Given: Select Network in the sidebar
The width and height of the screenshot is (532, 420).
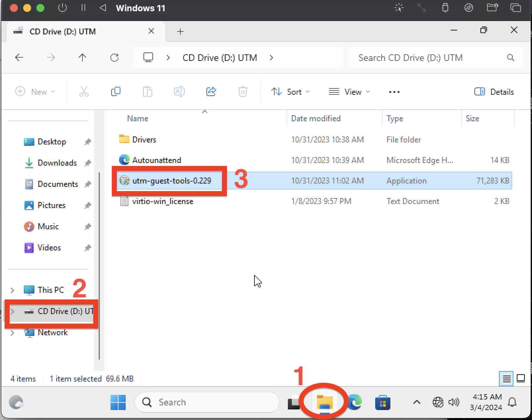Looking at the screenshot, I should pyautogui.click(x=52, y=333).
